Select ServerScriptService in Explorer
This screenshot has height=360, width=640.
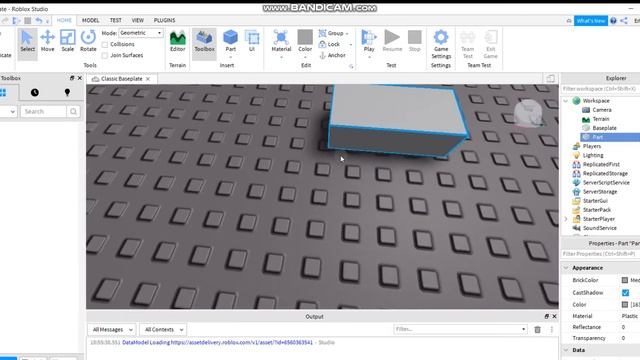click(x=606, y=182)
